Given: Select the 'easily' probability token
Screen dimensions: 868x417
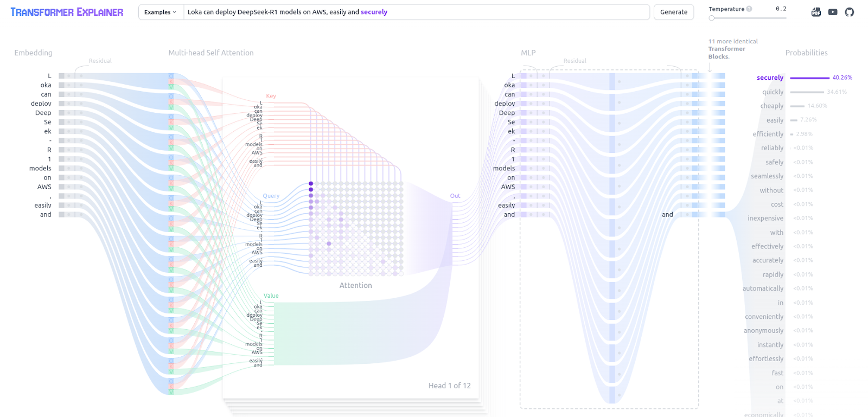Looking at the screenshot, I should tap(775, 120).
